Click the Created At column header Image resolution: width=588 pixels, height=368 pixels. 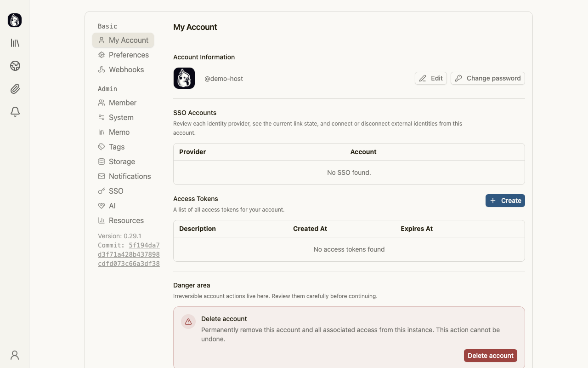coord(310,229)
